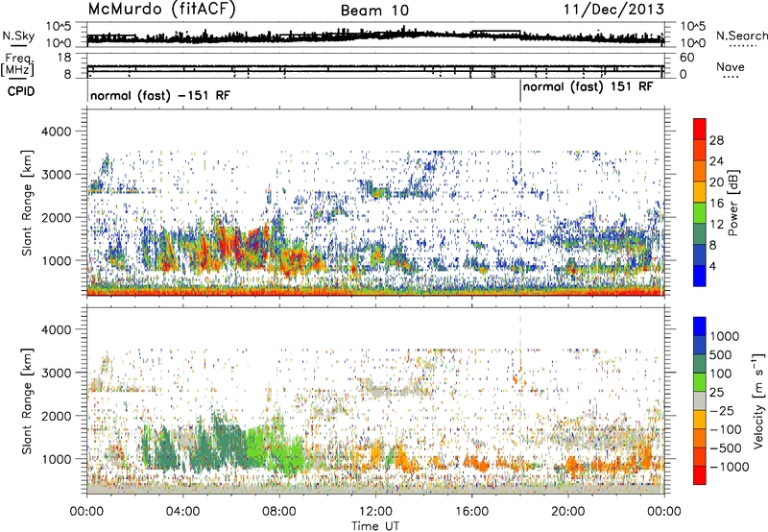Click the 4000 tick on power panel

pos(57,132)
